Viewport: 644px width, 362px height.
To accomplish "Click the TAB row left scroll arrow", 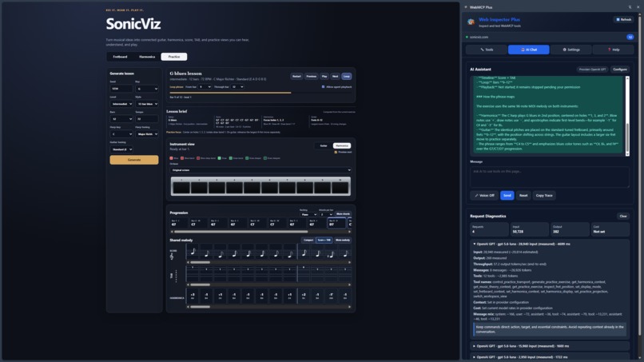I will (x=188, y=284).
